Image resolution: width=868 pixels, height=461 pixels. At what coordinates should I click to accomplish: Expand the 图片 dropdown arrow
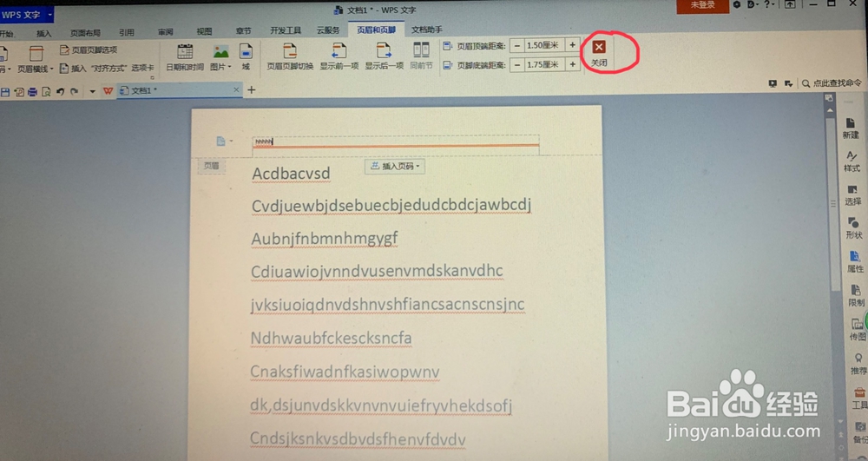click(229, 67)
